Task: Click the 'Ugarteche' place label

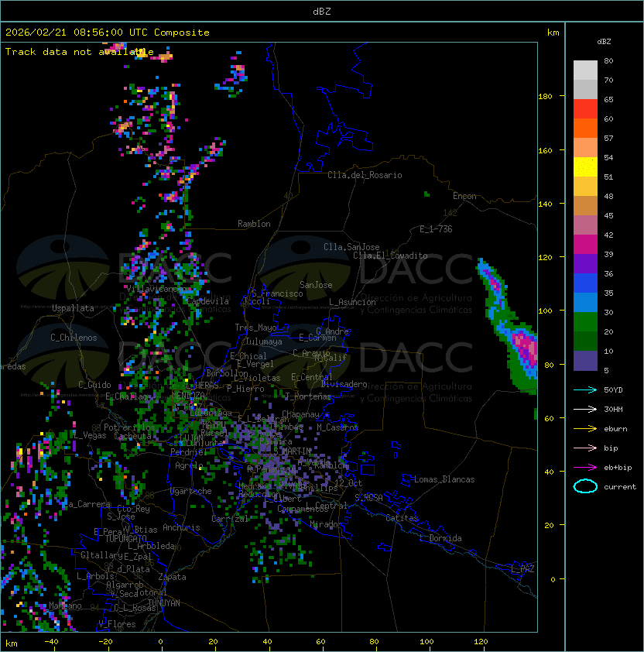Action: point(191,491)
